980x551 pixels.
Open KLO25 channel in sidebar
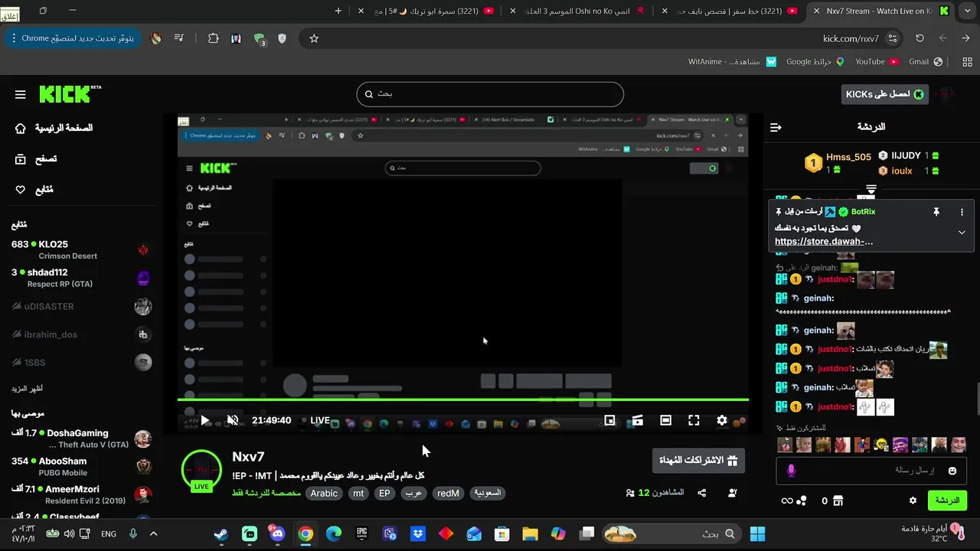80,250
